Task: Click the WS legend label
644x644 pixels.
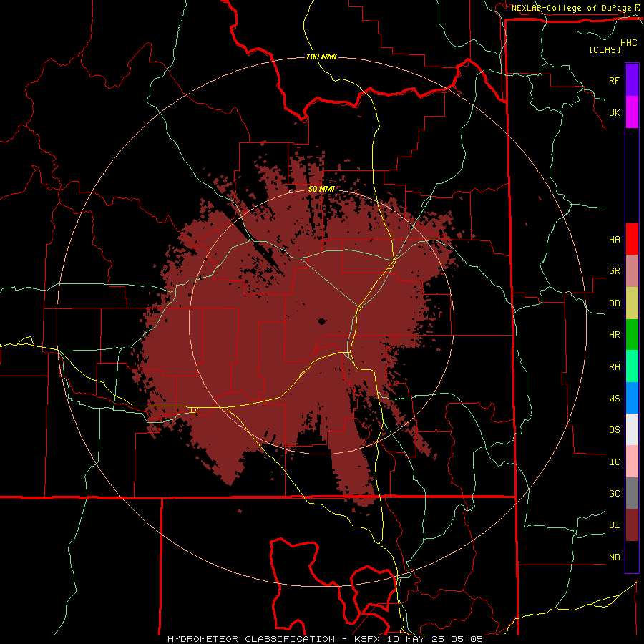Action: pos(614,399)
